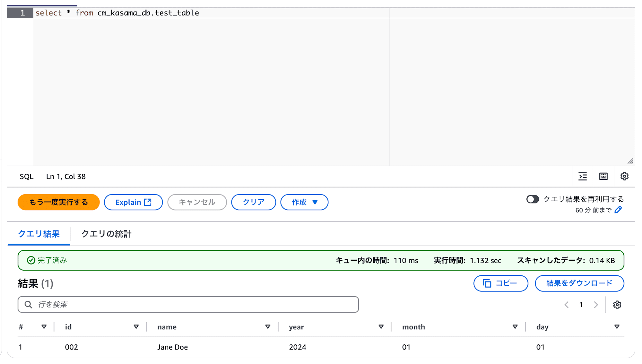Click the 実行時間 1.132 sec value
The width and height of the screenshot is (642, 364).
coord(485,261)
